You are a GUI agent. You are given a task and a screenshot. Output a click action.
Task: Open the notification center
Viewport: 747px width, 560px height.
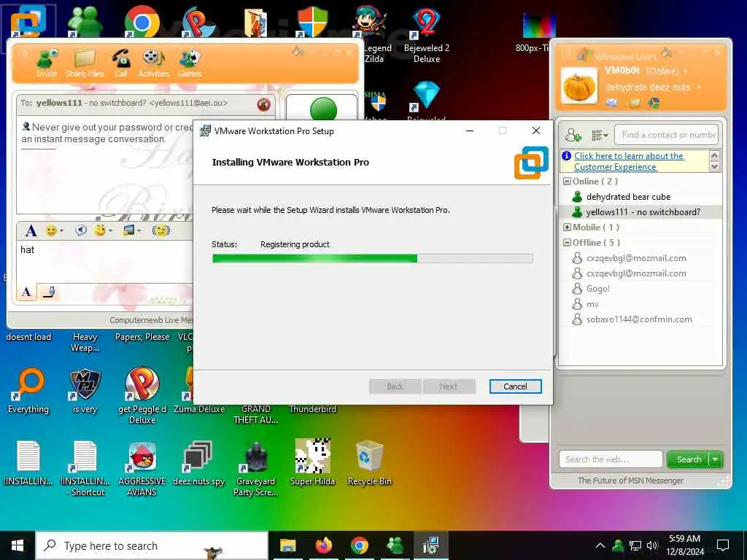click(723, 545)
